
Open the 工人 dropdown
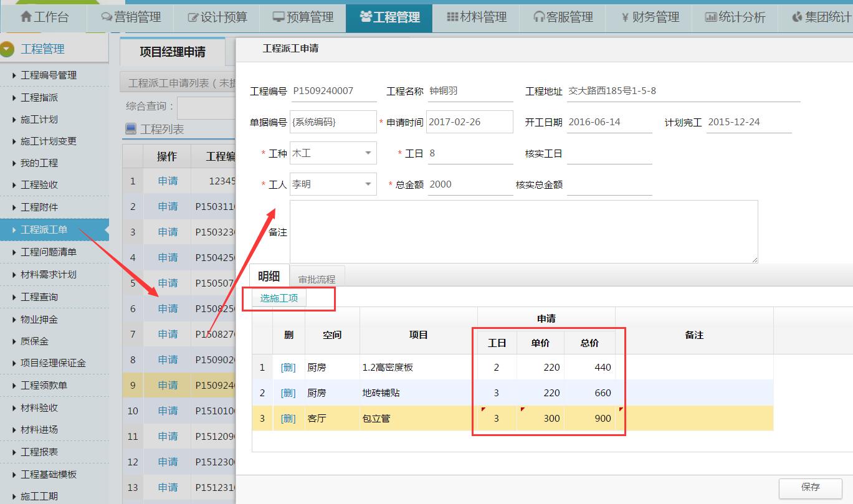[x=367, y=184]
